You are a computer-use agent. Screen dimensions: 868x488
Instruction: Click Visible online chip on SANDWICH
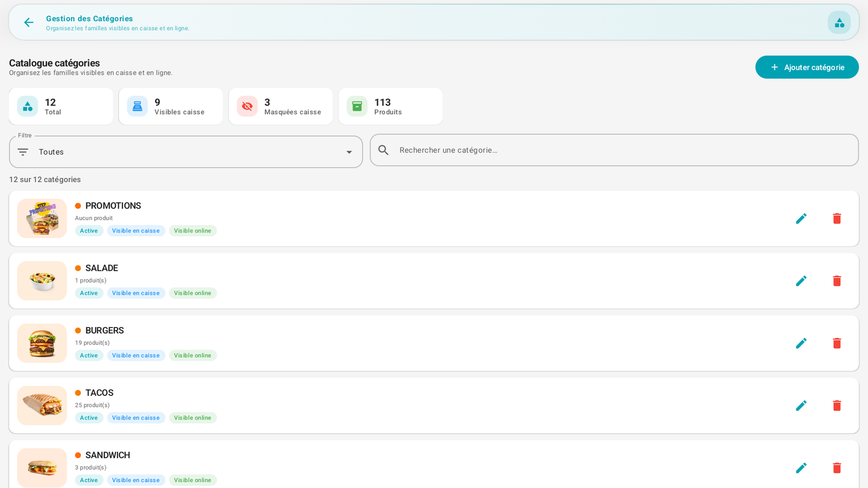(x=193, y=480)
